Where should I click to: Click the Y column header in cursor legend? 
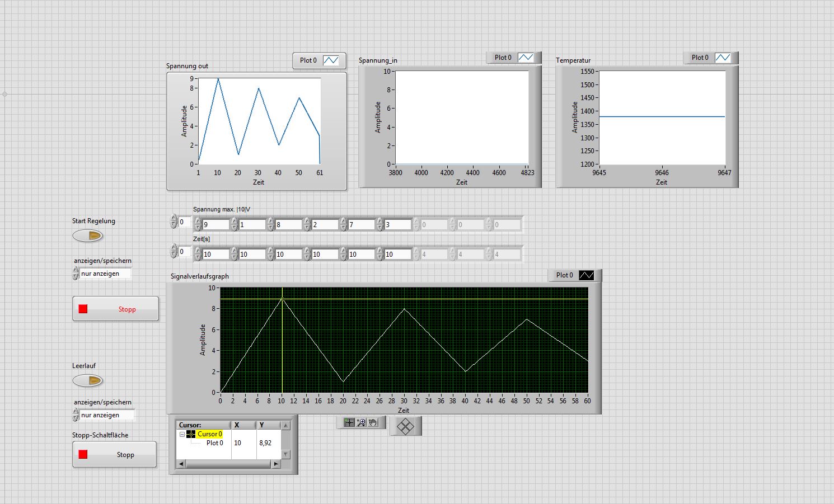click(x=269, y=425)
